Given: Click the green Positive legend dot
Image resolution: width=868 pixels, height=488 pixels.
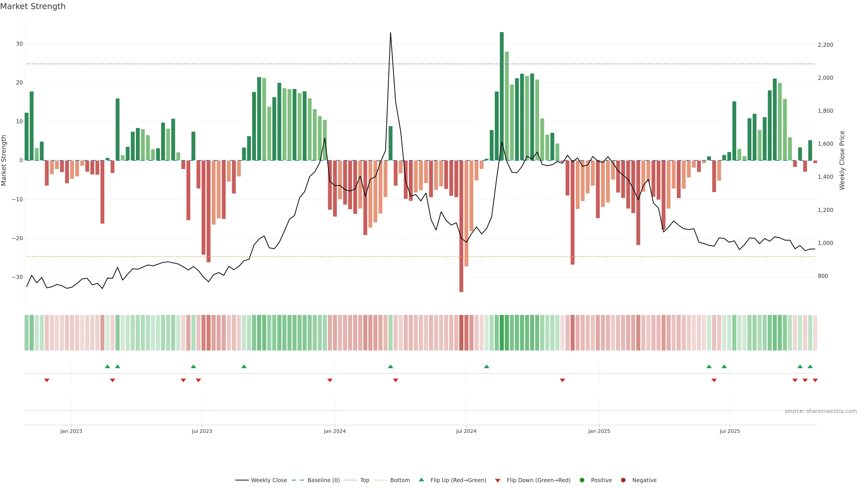Looking at the screenshot, I should tap(582, 480).
